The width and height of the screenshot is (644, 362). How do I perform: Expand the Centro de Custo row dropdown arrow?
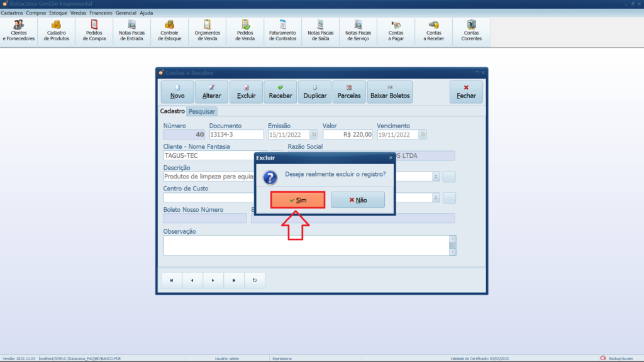[x=436, y=198]
